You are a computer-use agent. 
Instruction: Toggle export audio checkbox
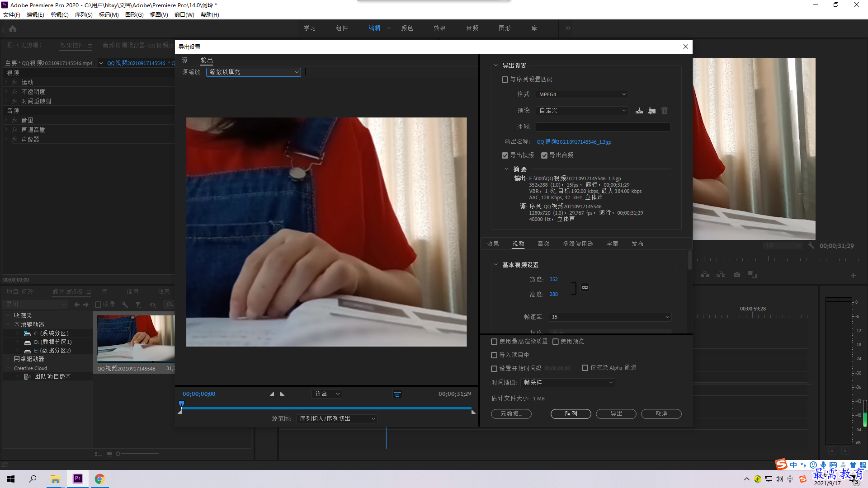544,155
